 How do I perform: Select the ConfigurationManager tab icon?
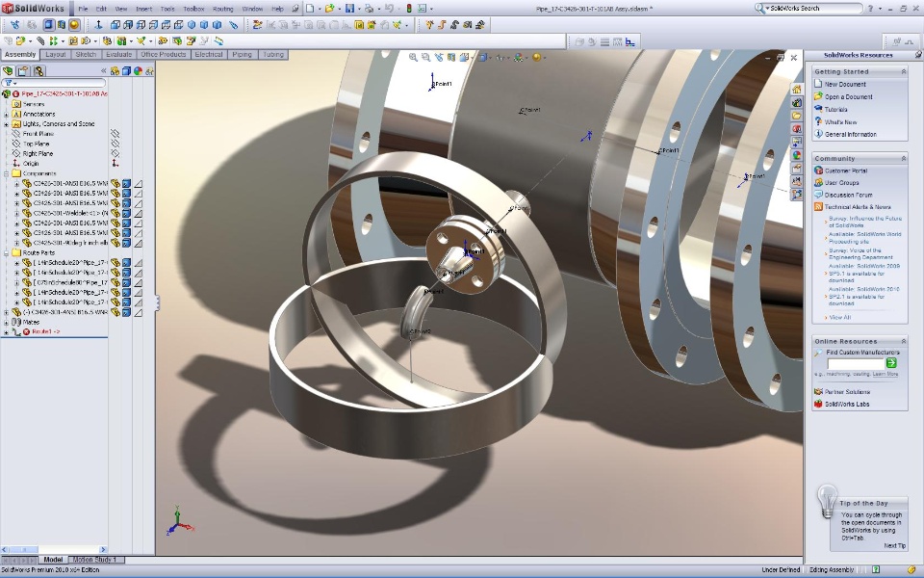(x=38, y=70)
